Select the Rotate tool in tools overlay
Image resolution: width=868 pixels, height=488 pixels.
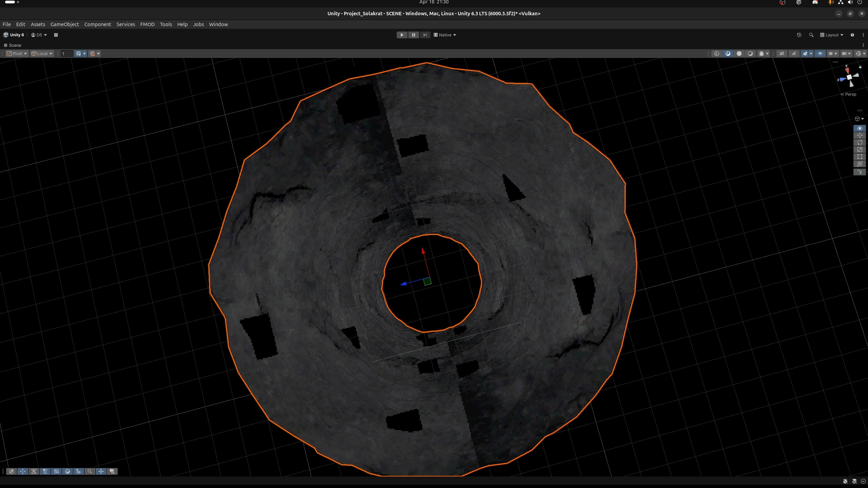pyautogui.click(x=860, y=143)
